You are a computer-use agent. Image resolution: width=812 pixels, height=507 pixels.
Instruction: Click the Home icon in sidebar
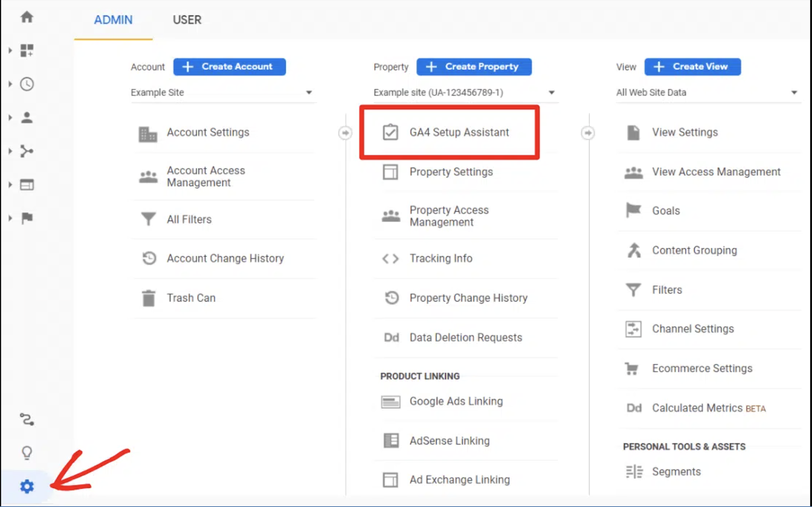coord(27,17)
